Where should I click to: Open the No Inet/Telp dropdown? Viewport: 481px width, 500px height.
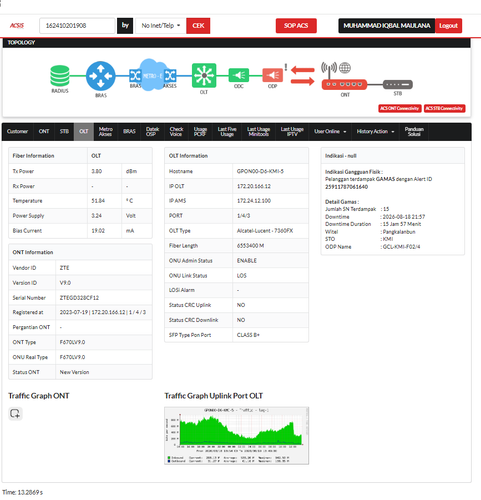coord(161,26)
